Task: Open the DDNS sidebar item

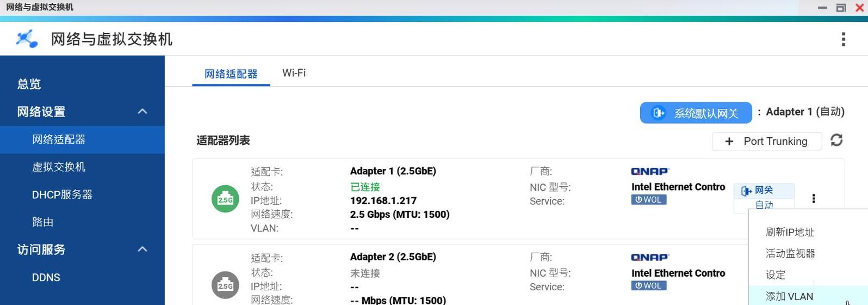Action: click(46, 277)
